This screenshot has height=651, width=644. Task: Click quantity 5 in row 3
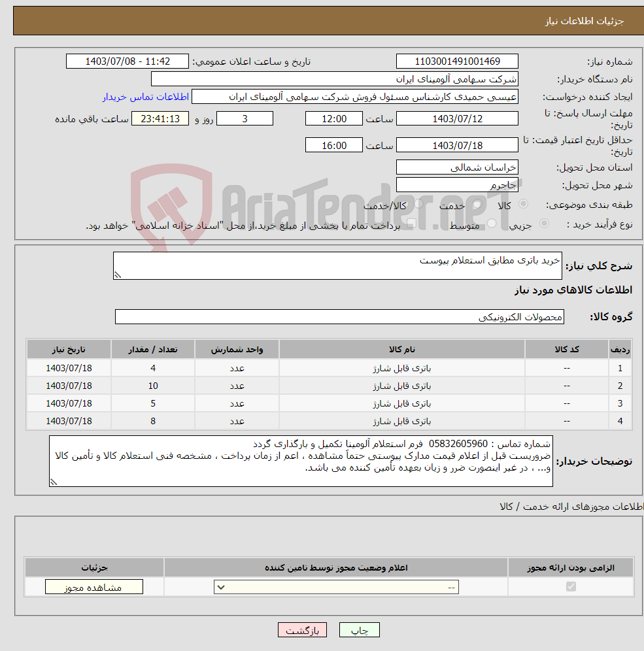(x=153, y=403)
